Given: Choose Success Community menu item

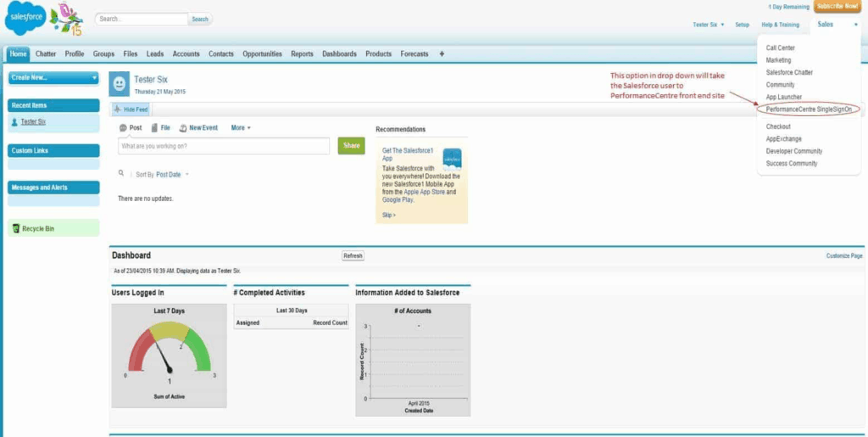Looking at the screenshot, I should point(792,164).
